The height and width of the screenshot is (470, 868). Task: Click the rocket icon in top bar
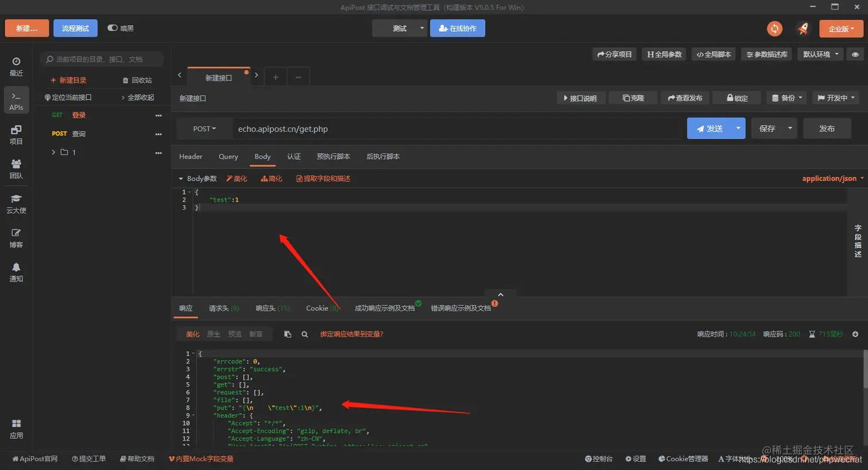click(x=803, y=28)
